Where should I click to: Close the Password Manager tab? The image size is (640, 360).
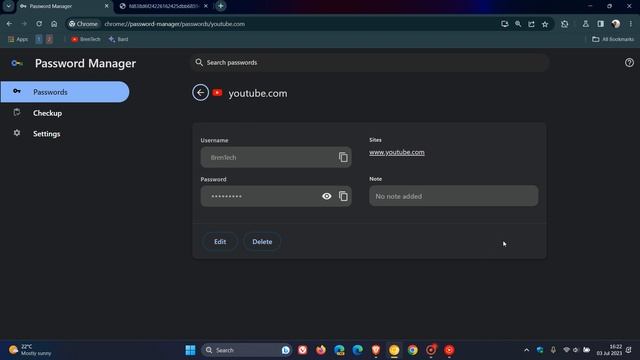click(107, 6)
